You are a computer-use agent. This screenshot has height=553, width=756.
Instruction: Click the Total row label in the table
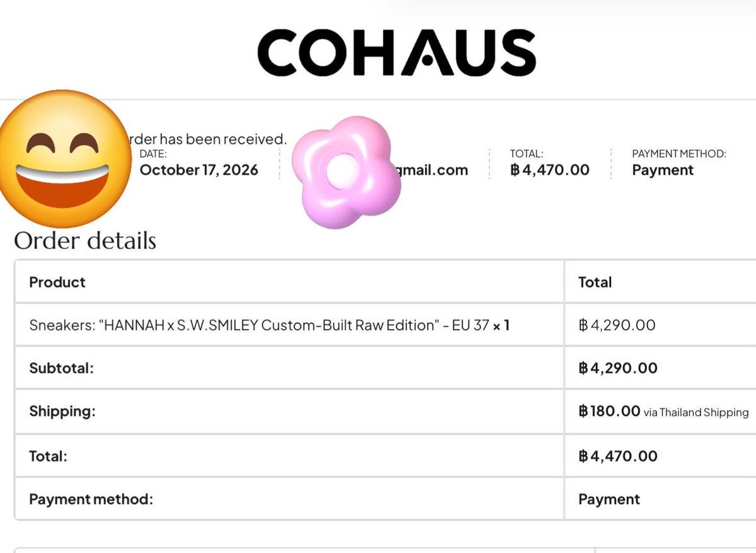48,456
